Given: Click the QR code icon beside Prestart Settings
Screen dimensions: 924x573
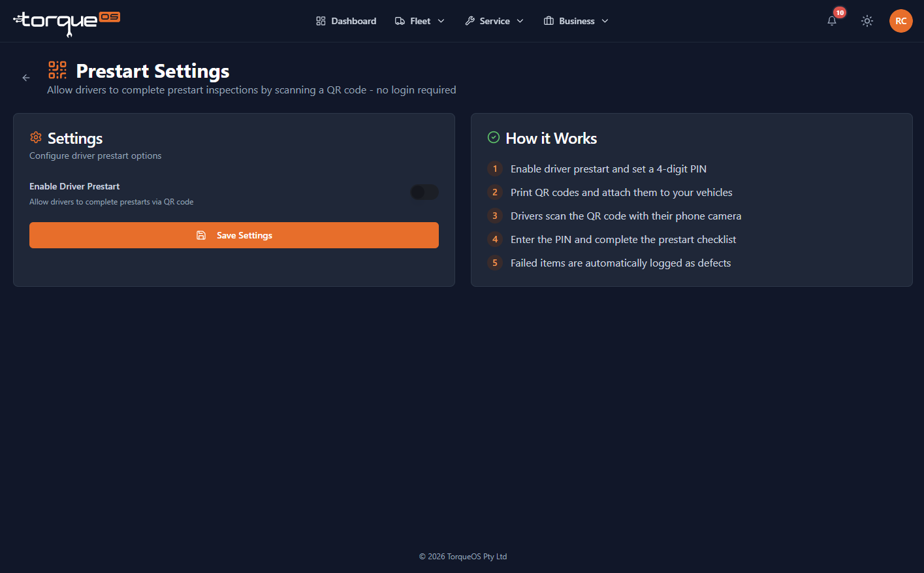Looking at the screenshot, I should (57, 70).
